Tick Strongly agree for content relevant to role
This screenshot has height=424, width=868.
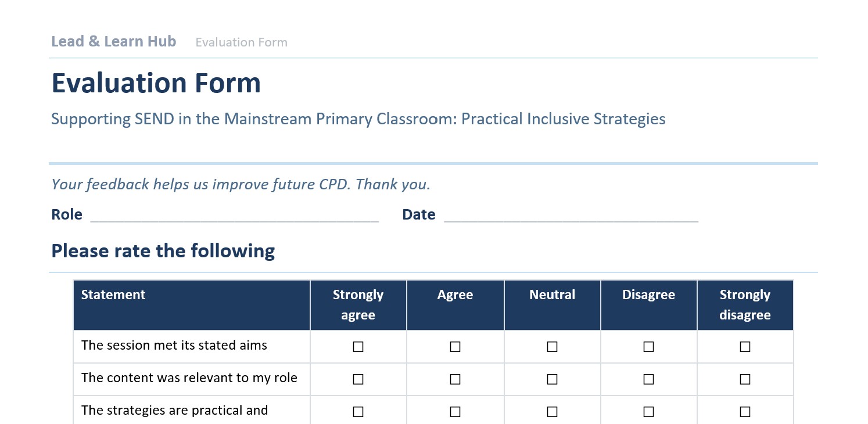coord(358,379)
